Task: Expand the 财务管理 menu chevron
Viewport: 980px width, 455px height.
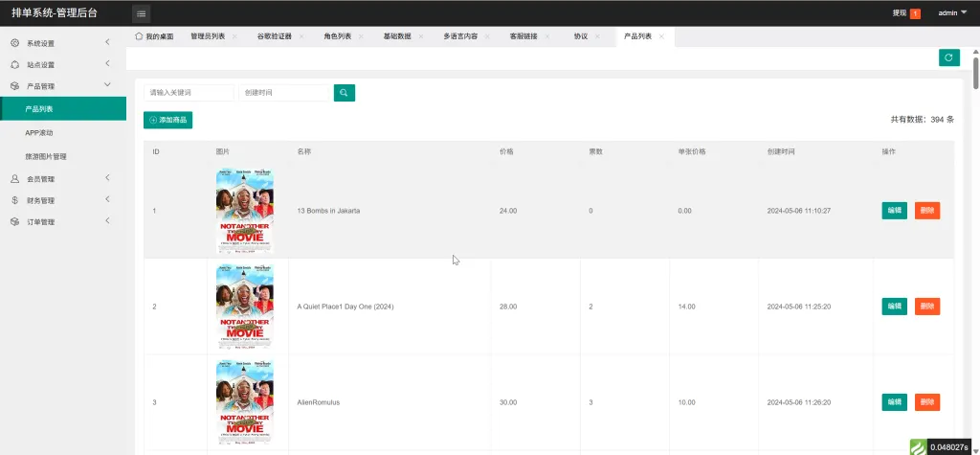Action: [107, 199]
